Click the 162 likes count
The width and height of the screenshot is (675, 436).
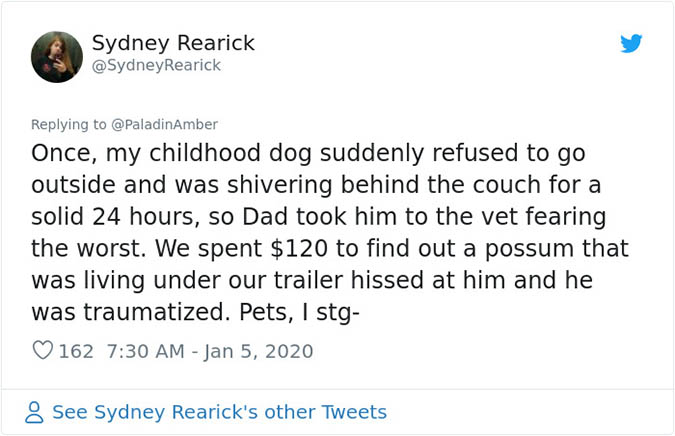[x=76, y=351]
